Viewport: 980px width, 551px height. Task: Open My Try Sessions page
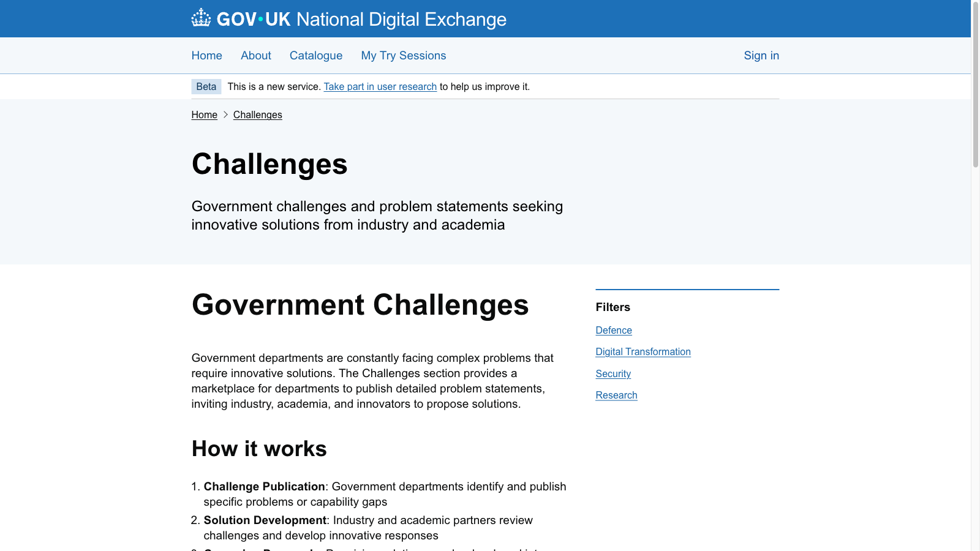click(x=404, y=56)
